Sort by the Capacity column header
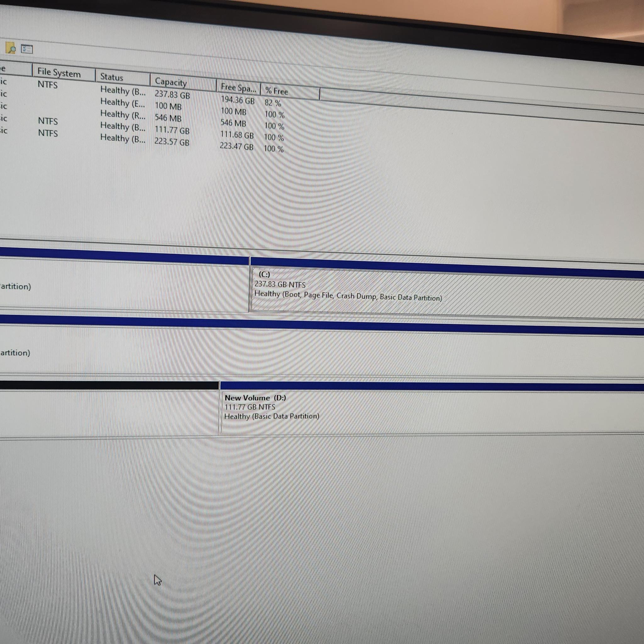The image size is (644, 644). point(183,82)
